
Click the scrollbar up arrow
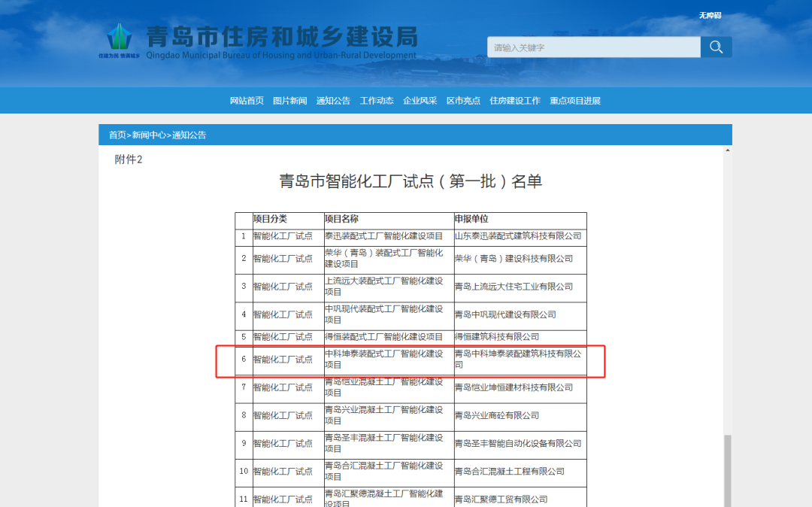click(728, 150)
